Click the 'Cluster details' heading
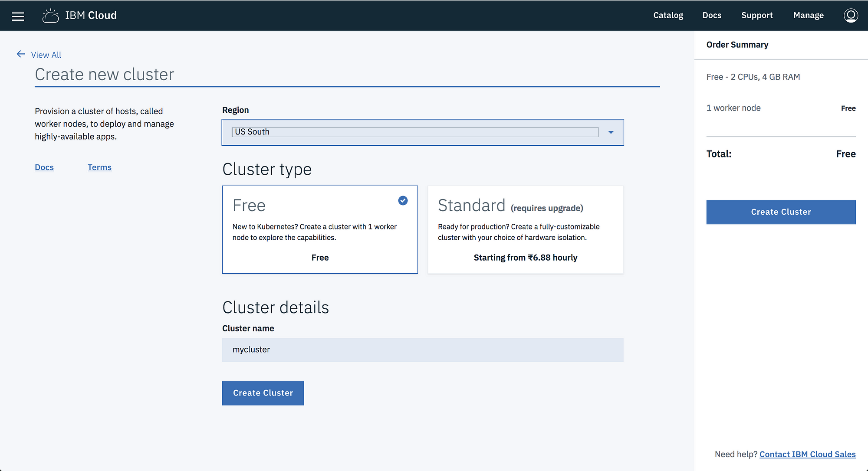868x471 pixels. pos(276,307)
